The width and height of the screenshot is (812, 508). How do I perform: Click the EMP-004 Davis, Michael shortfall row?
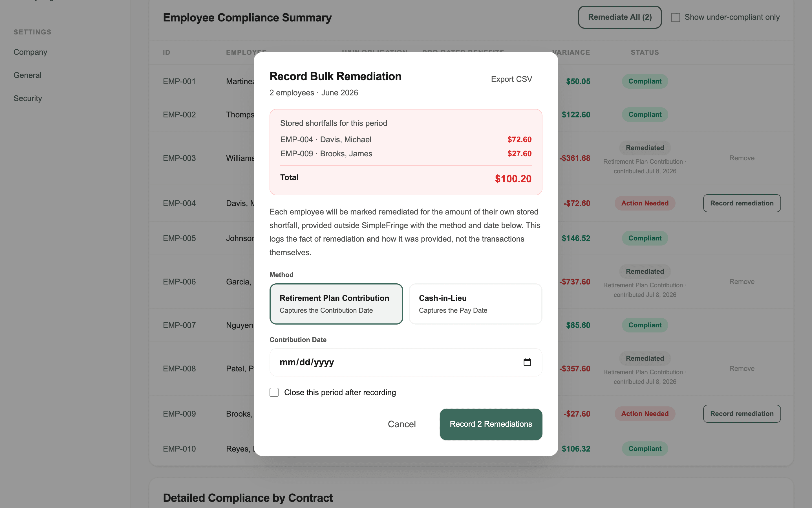click(x=406, y=139)
